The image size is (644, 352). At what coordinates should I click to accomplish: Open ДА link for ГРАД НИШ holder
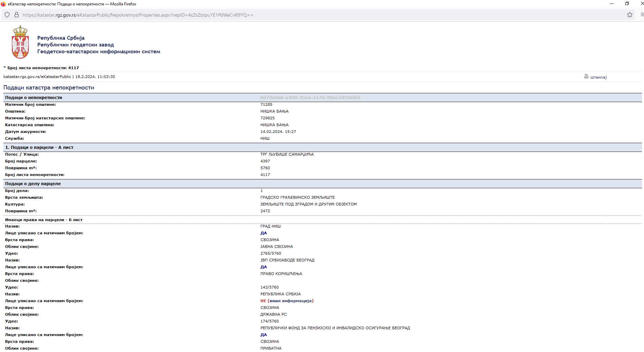(x=264, y=233)
